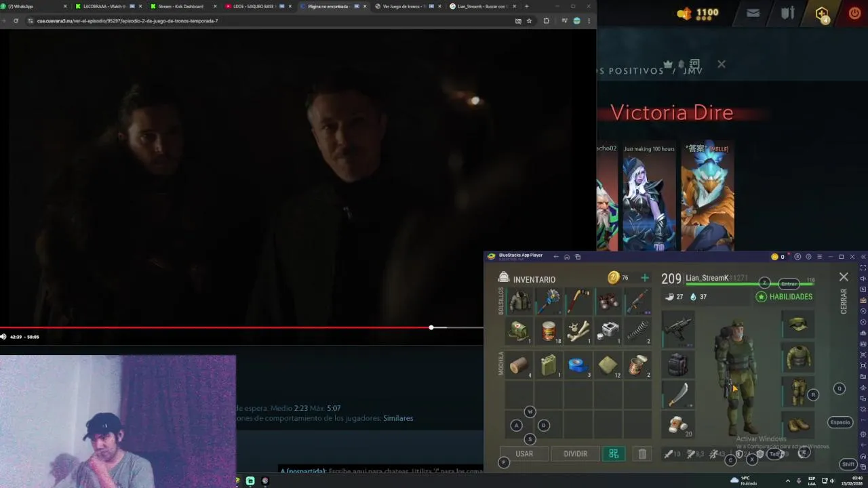Select the bandages slot with 20
The height and width of the screenshot is (488, 868).
point(678,425)
